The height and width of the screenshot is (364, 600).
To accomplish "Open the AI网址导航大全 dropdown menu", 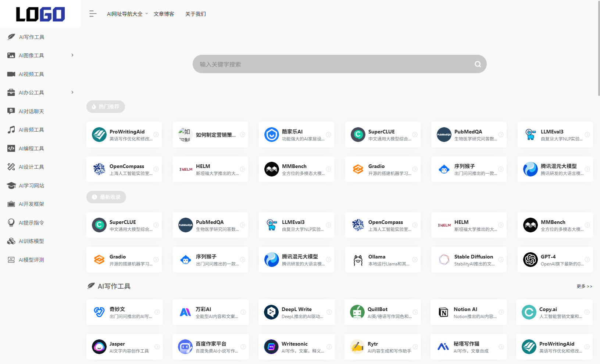I will 127,14.
